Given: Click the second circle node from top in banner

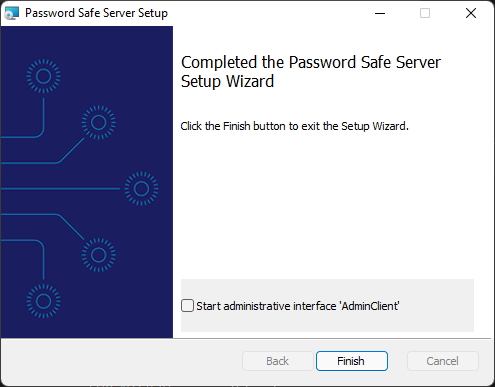Looking at the screenshot, I should pos(99,122).
